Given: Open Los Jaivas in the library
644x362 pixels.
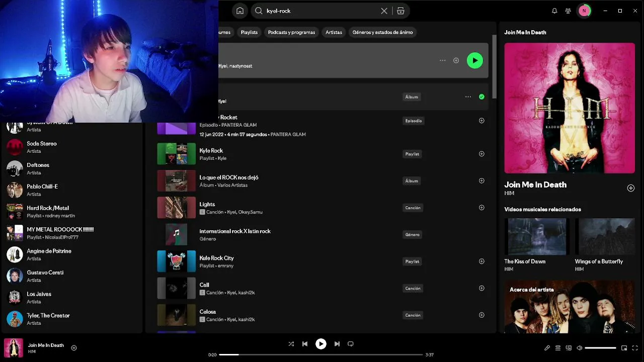Looking at the screenshot, I should click(x=71, y=298).
